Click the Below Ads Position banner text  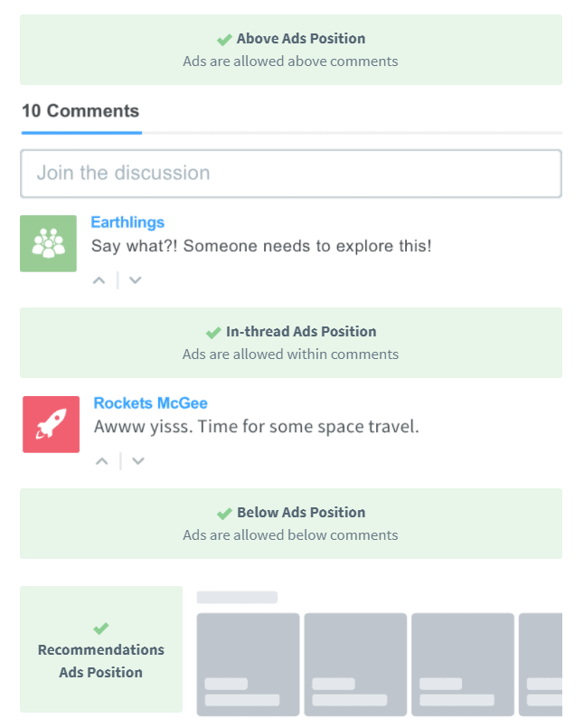[301, 513]
